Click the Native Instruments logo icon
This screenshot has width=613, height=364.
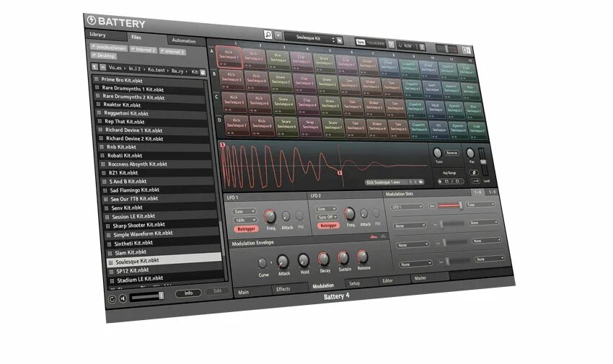point(466,50)
